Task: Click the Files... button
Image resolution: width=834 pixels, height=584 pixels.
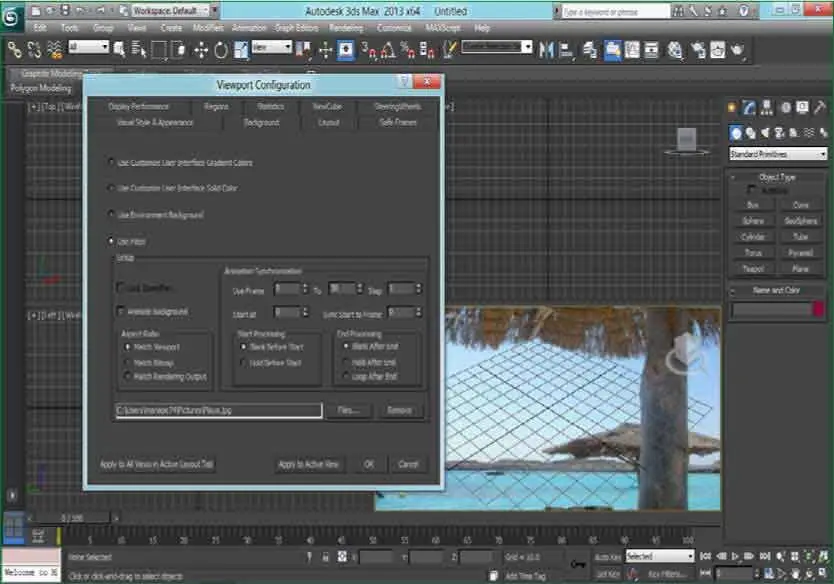Action: point(348,410)
